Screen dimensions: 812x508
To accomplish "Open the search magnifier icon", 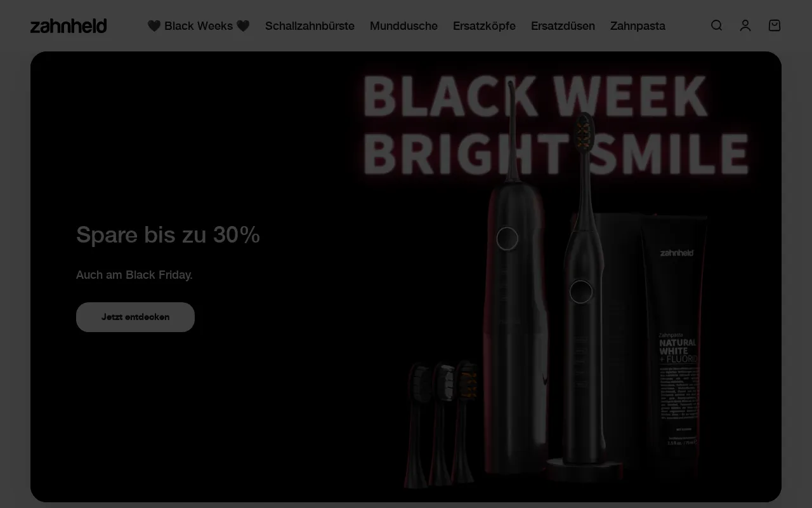I will pos(716,25).
